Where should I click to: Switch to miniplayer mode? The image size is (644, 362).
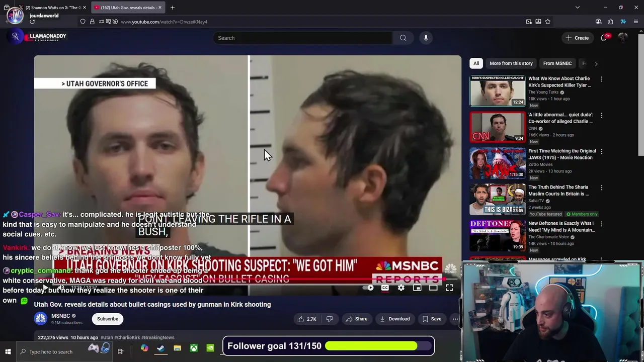click(417, 288)
